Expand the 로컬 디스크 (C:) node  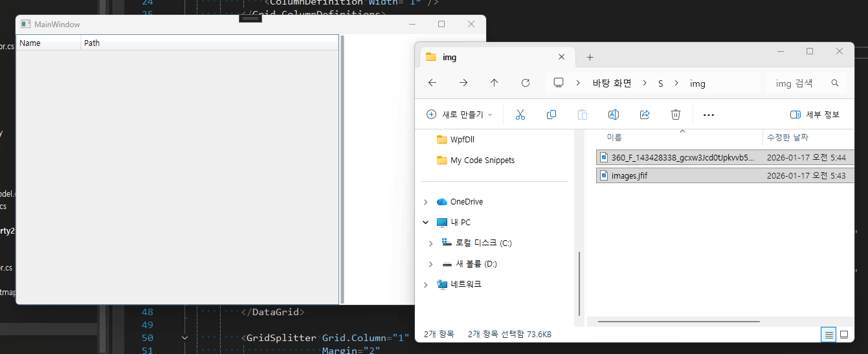click(x=431, y=243)
